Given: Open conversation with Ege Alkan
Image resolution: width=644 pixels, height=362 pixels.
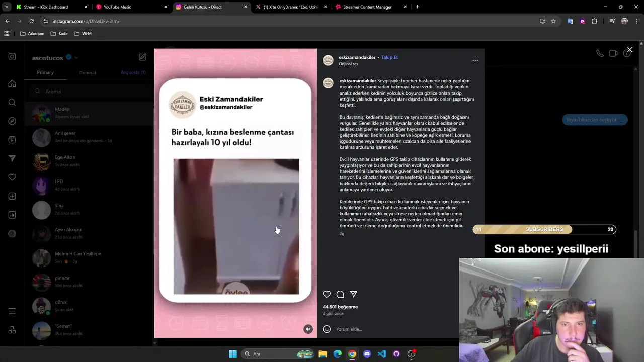Looking at the screenshot, I should (x=89, y=161).
